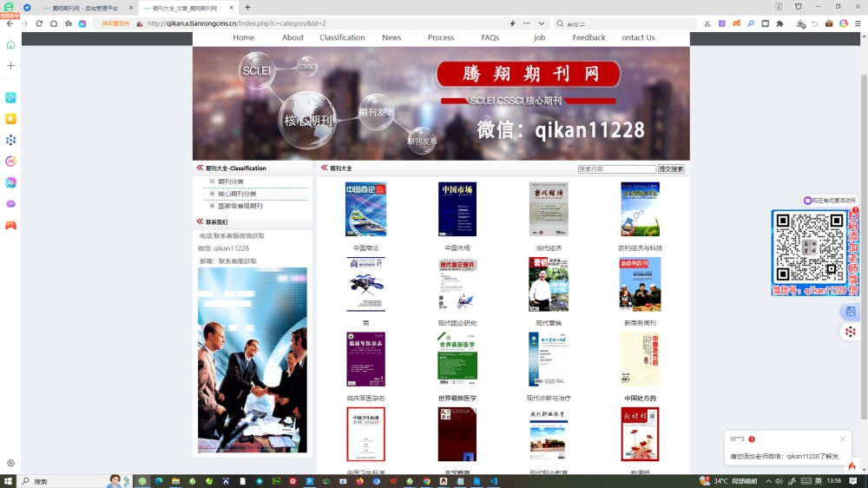Open the orange game controller toolbar icon

point(736,23)
